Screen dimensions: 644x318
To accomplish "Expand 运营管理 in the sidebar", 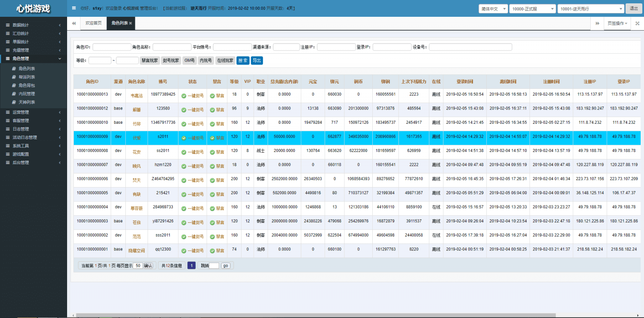I will (21, 112).
